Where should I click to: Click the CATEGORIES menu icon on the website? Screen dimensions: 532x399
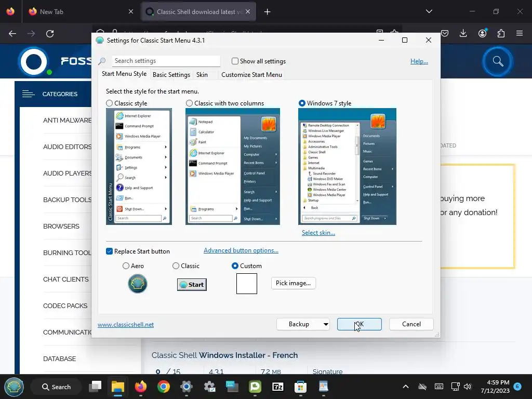pyautogui.click(x=28, y=94)
